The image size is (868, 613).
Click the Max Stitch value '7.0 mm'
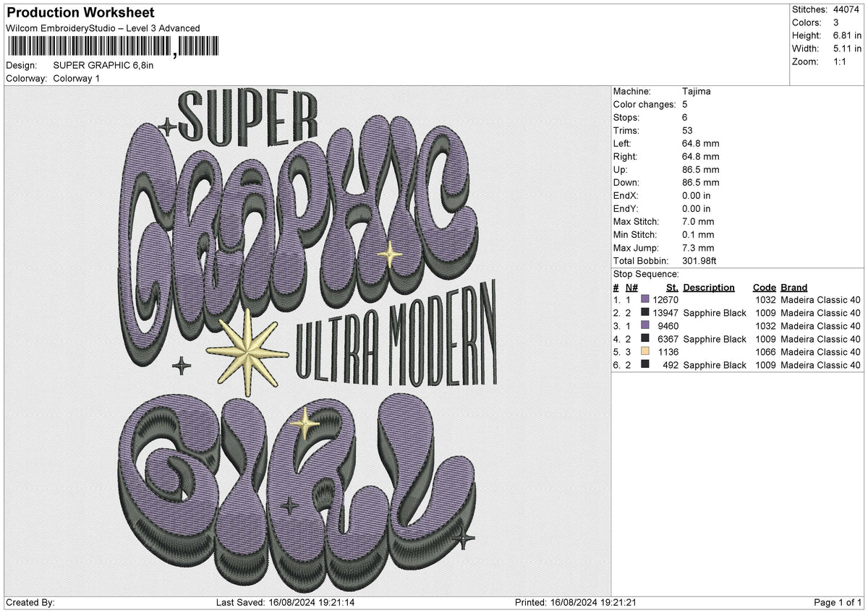pos(698,222)
